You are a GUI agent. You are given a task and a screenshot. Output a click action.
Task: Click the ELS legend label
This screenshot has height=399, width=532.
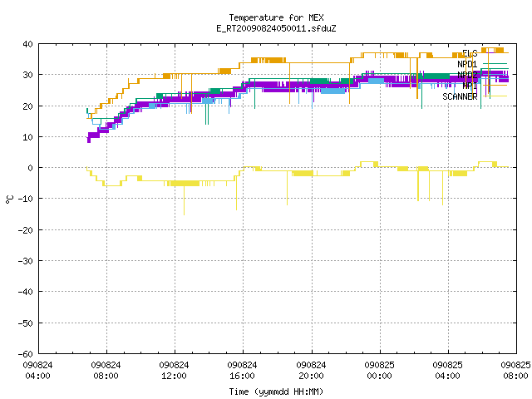pyautogui.click(x=470, y=53)
